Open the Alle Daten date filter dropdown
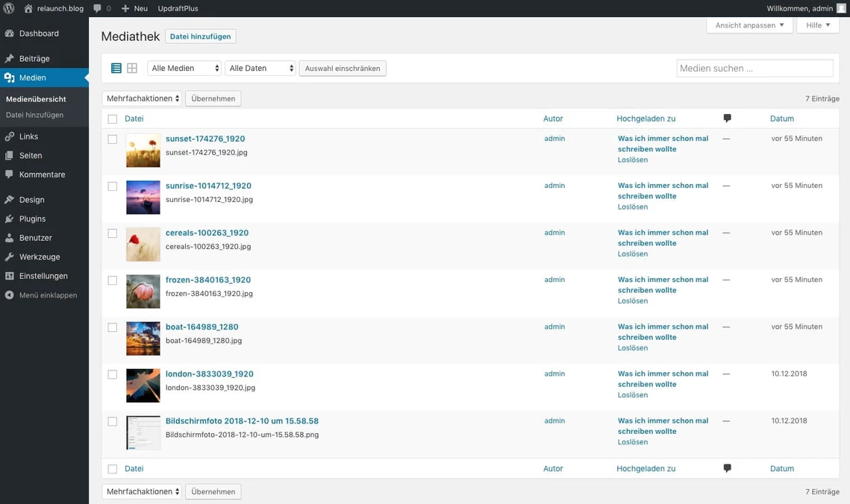The width and height of the screenshot is (850, 504). coord(260,67)
